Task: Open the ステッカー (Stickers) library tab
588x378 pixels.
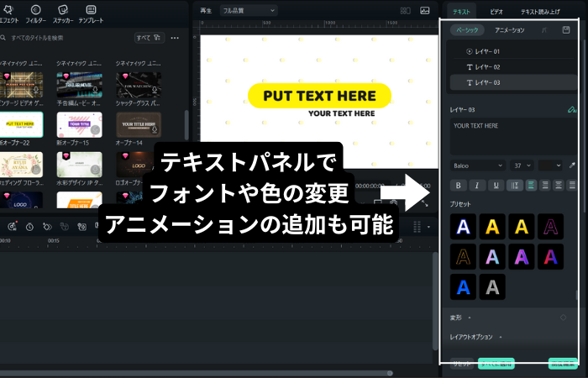Action: [x=63, y=14]
